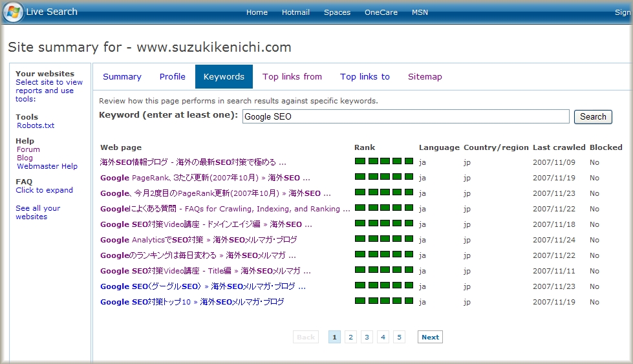Screen dimensions: 633x364
Task: Switch to the Profile tab
Action: [173, 77]
